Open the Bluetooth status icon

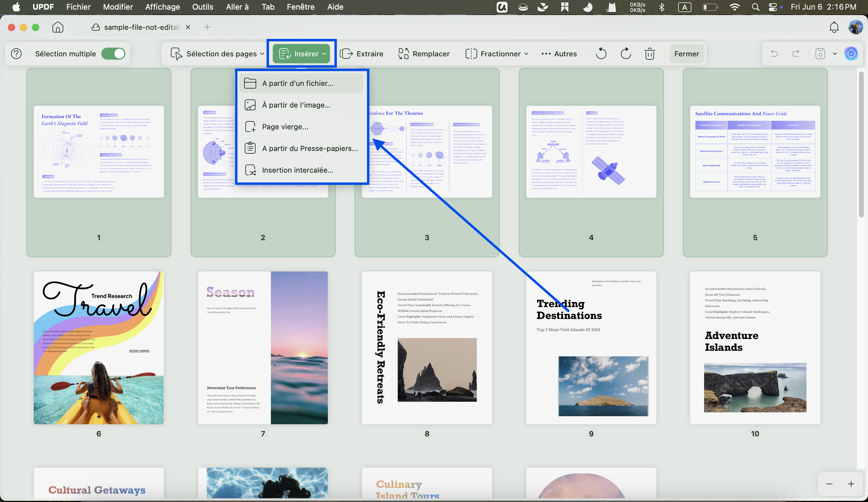coord(662,7)
